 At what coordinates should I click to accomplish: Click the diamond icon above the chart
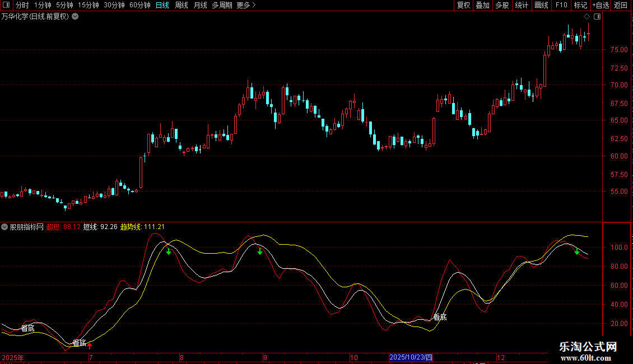(587, 17)
